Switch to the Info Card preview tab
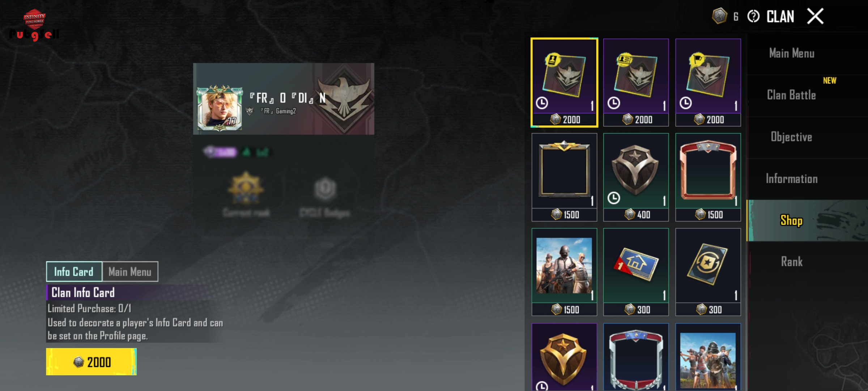This screenshot has height=391, width=868. (x=74, y=272)
